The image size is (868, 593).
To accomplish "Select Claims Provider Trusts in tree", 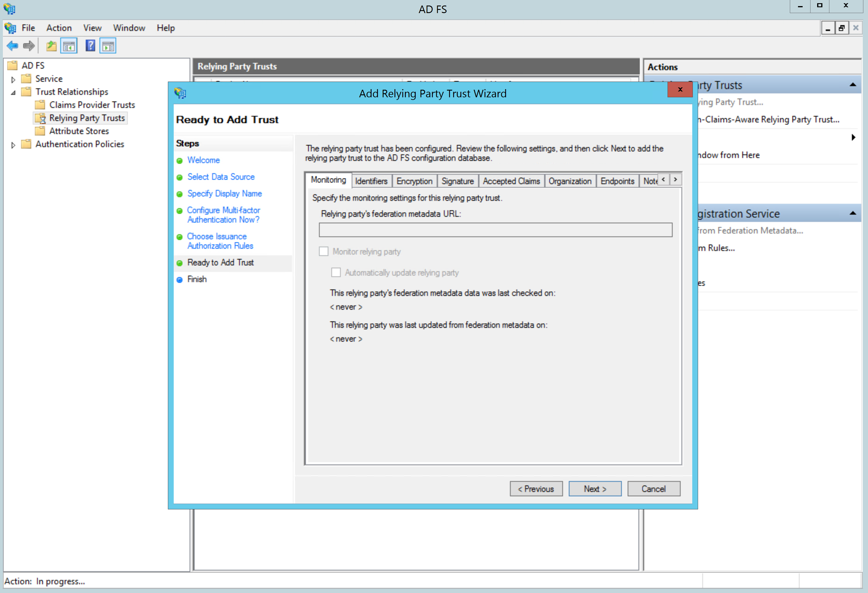I will (x=92, y=105).
